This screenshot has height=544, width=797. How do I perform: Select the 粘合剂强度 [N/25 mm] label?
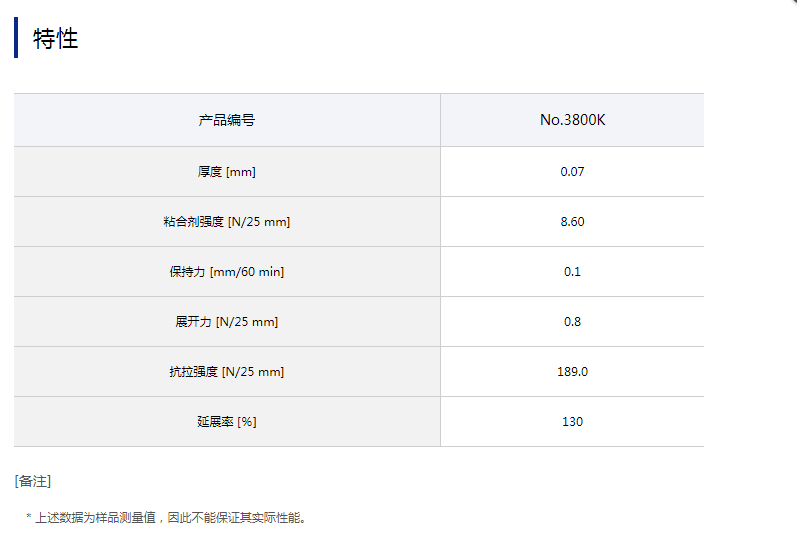(x=227, y=222)
